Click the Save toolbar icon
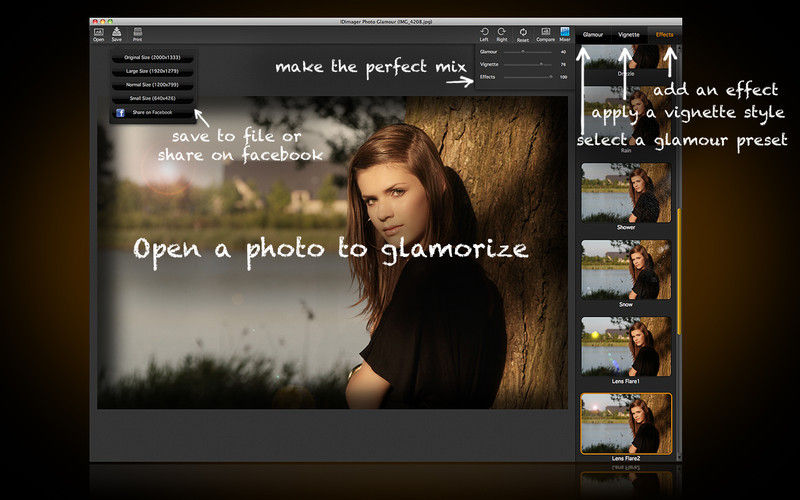The image size is (800, 500). point(117,35)
